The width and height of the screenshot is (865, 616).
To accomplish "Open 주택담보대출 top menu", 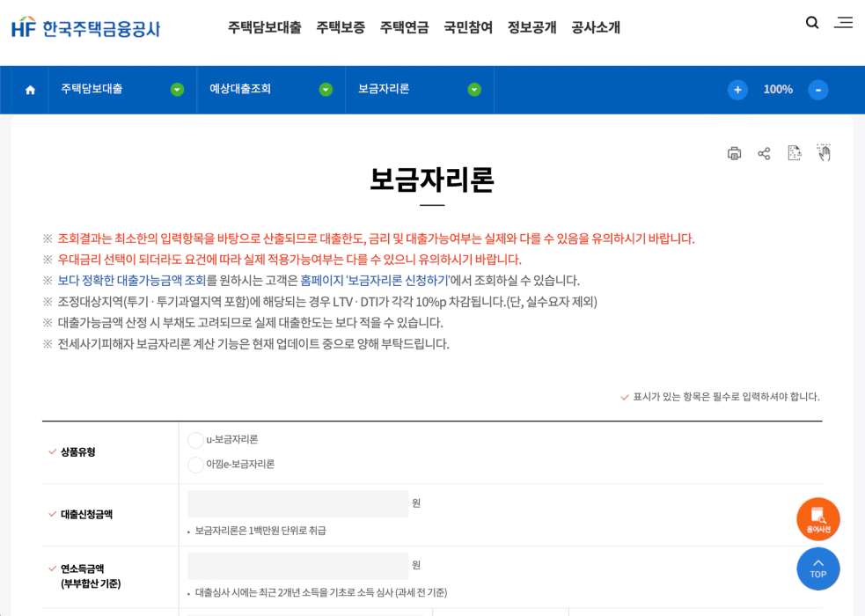I will coord(265,27).
